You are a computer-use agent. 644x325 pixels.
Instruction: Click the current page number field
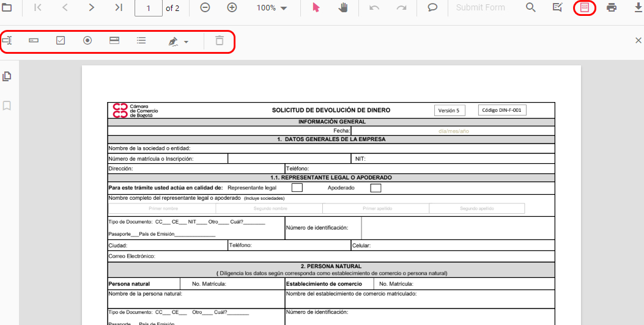148,8
